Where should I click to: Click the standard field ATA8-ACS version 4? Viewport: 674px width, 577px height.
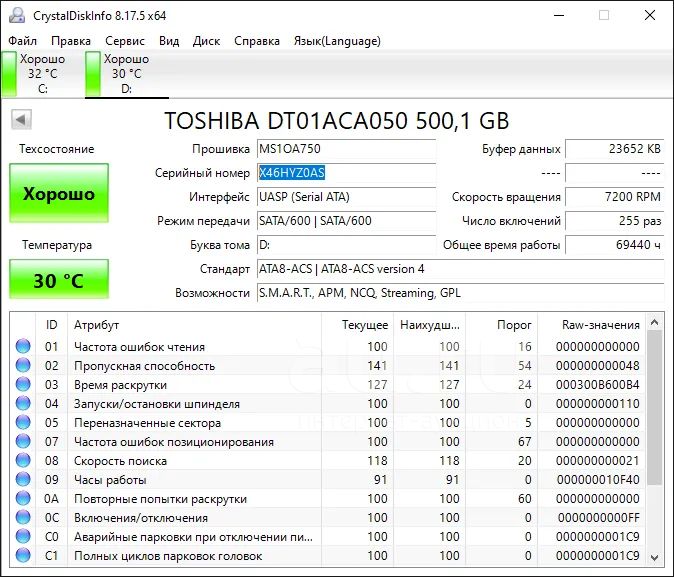[x=460, y=269]
